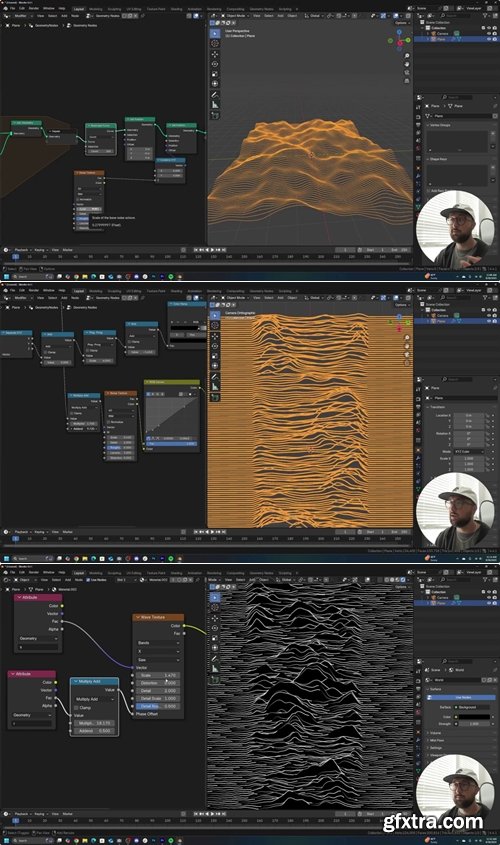
Task: Open Render menu in top screenshot menu bar
Action: click(33, 9)
